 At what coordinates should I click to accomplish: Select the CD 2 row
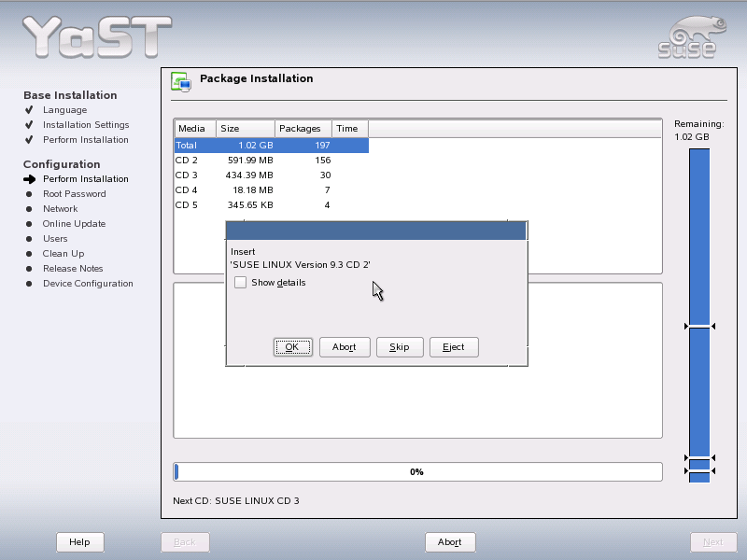click(x=272, y=160)
